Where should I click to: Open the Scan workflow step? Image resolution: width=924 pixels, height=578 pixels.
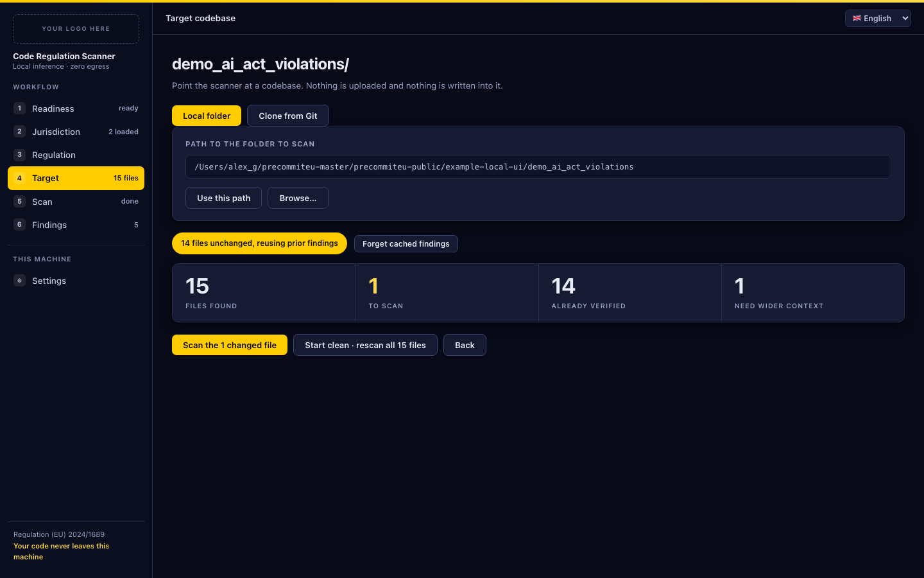click(x=76, y=202)
